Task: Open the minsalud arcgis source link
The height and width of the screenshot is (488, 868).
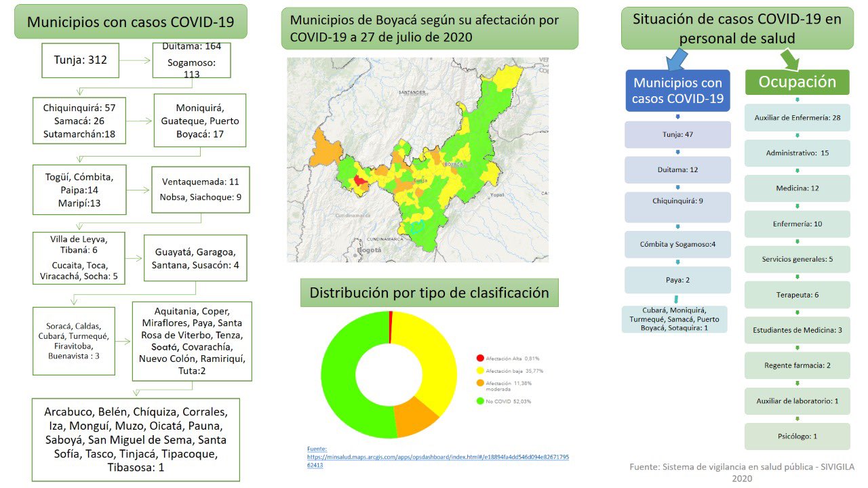Action: click(438, 457)
